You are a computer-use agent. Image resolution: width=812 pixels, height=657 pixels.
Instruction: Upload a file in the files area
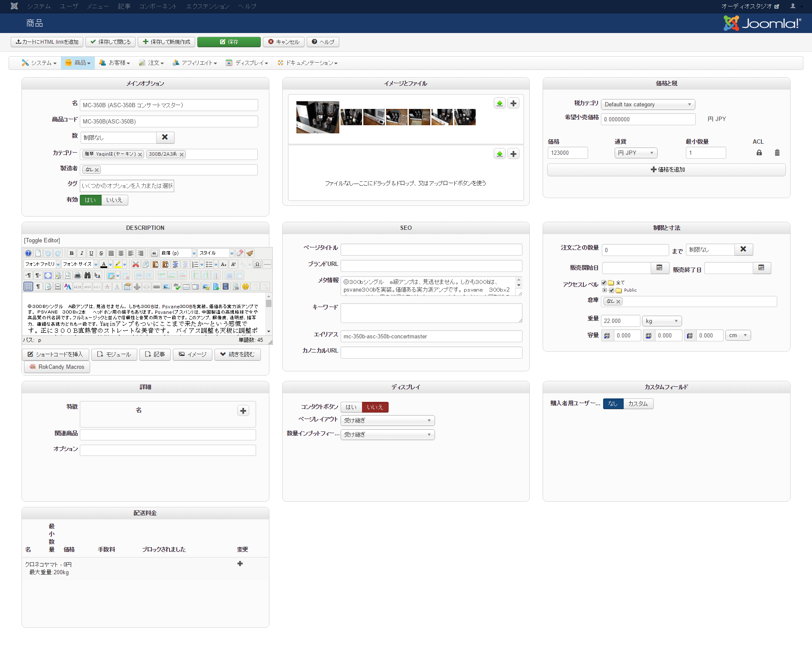tap(500, 154)
